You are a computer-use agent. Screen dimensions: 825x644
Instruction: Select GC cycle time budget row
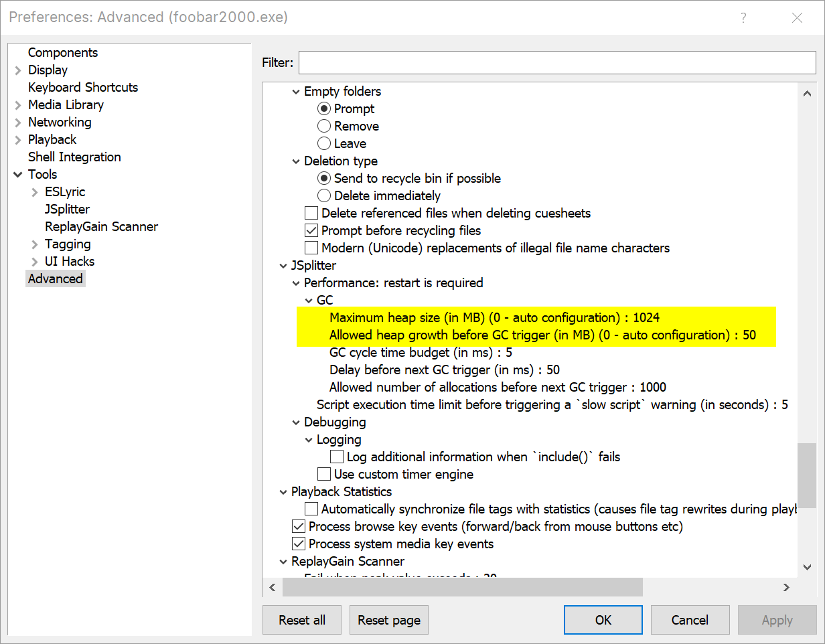(x=421, y=352)
